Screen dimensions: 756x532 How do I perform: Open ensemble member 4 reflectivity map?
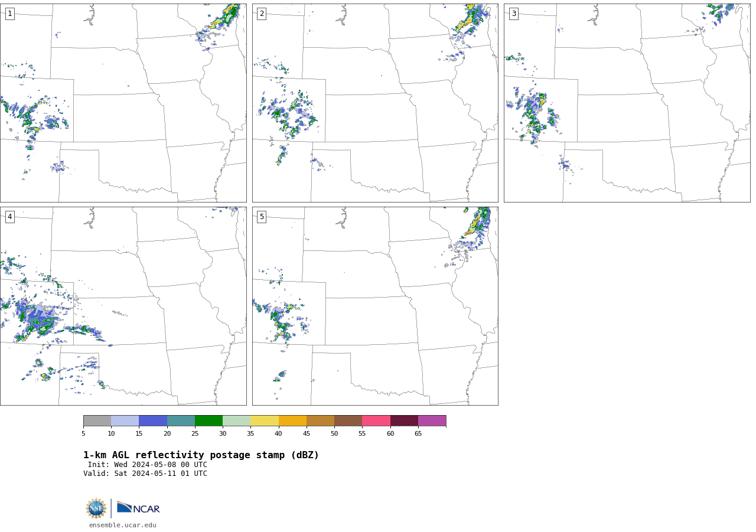pos(123,306)
